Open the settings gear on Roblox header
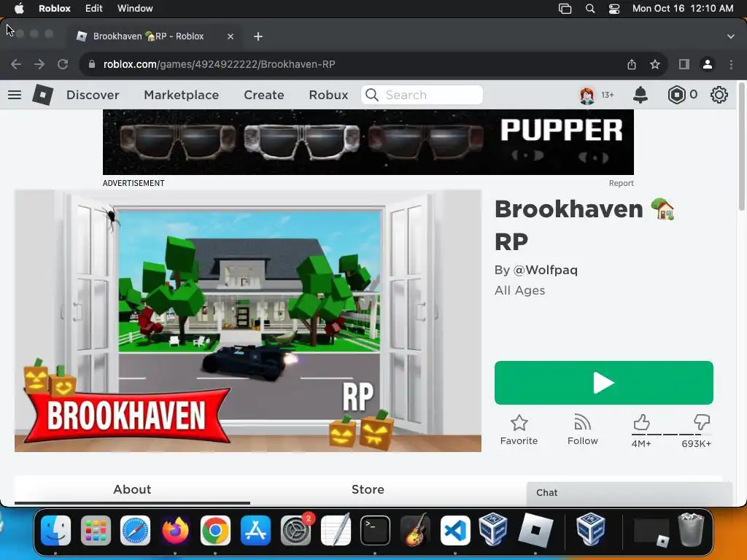The image size is (747, 560). pos(719,95)
